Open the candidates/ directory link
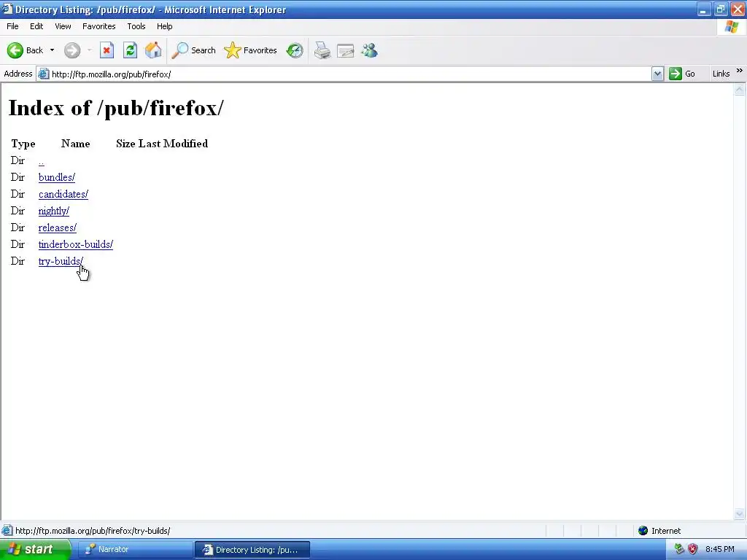Image resolution: width=747 pixels, height=560 pixels. click(63, 194)
